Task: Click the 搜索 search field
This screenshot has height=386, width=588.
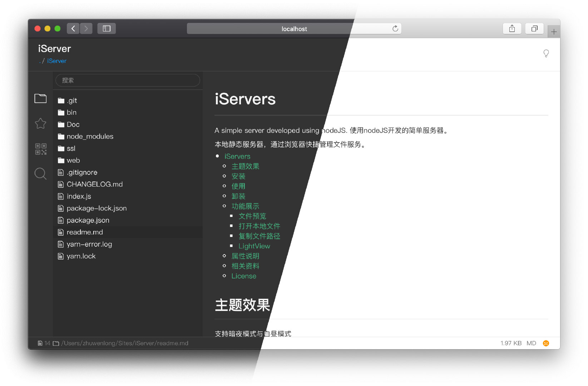Action: (x=128, y=80)
